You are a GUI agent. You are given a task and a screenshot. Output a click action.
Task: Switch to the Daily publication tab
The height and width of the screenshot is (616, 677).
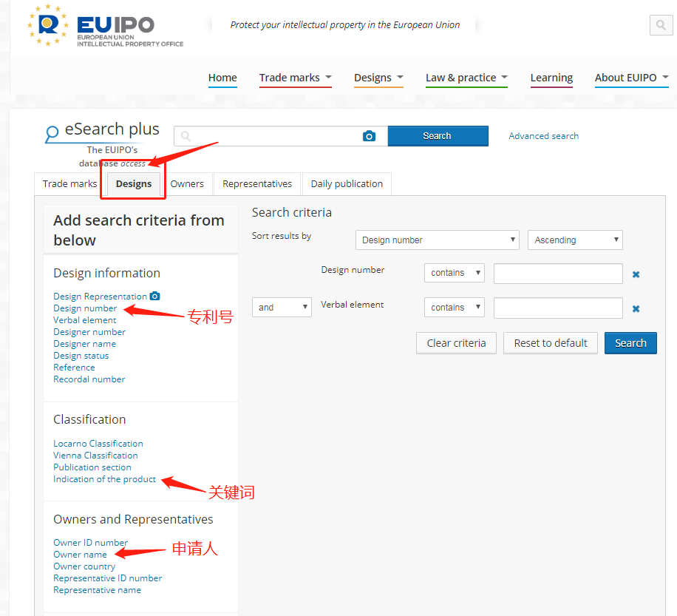pos(347,184)
